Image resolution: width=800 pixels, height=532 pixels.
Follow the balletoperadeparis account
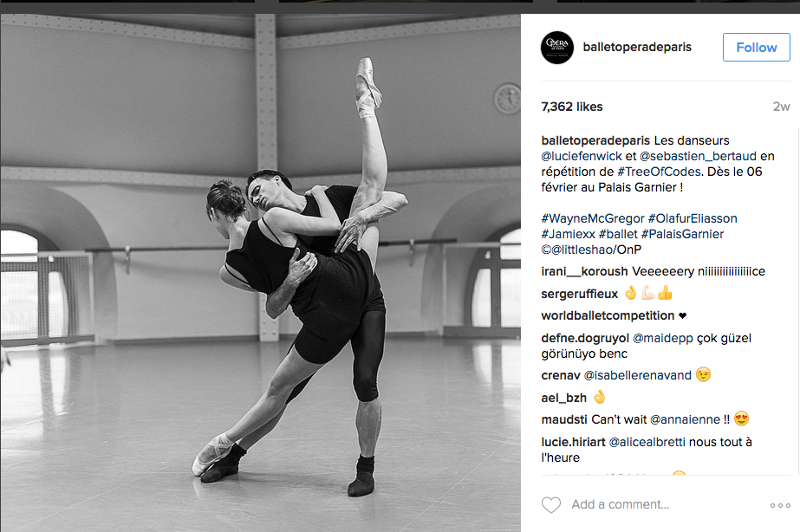pos(756,48)
